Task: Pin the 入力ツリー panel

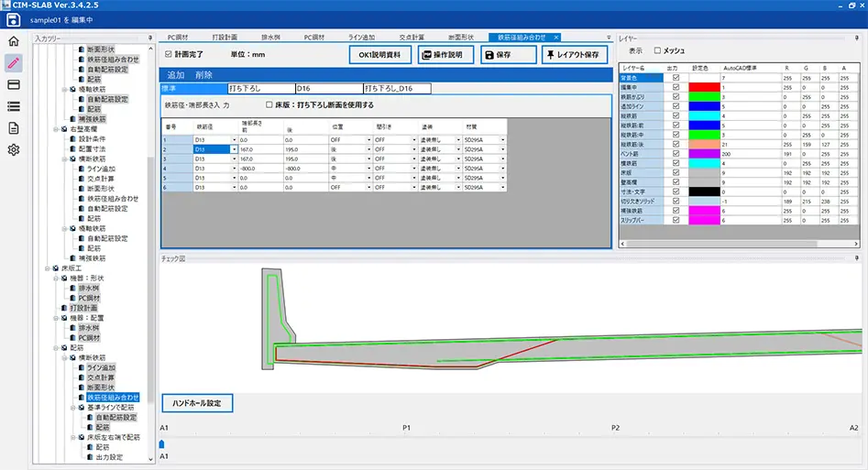Action: (150, 38)
